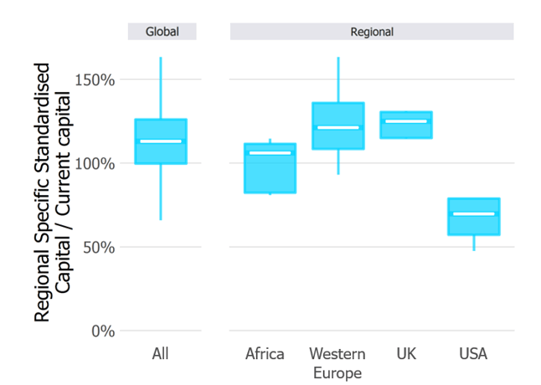This screenshot has height=385, width=541.
Task: Click the median line in the All box
Action: pyautogui.click(x=161, y=141)
